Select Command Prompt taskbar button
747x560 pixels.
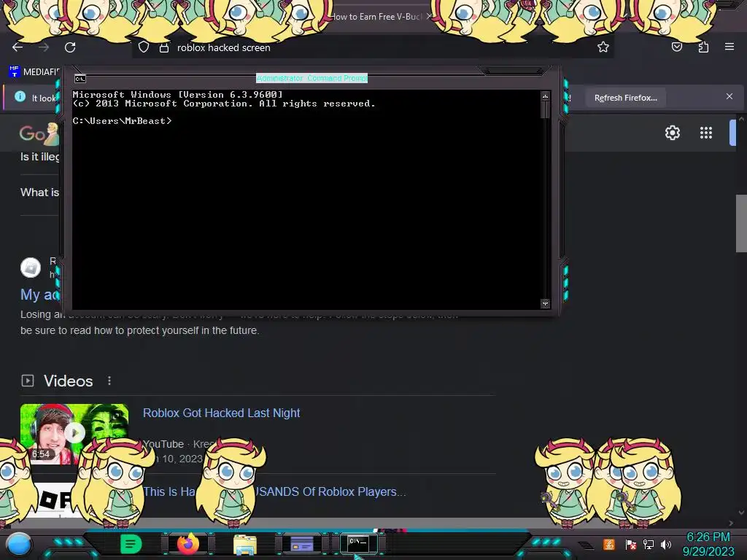point(358,543)
